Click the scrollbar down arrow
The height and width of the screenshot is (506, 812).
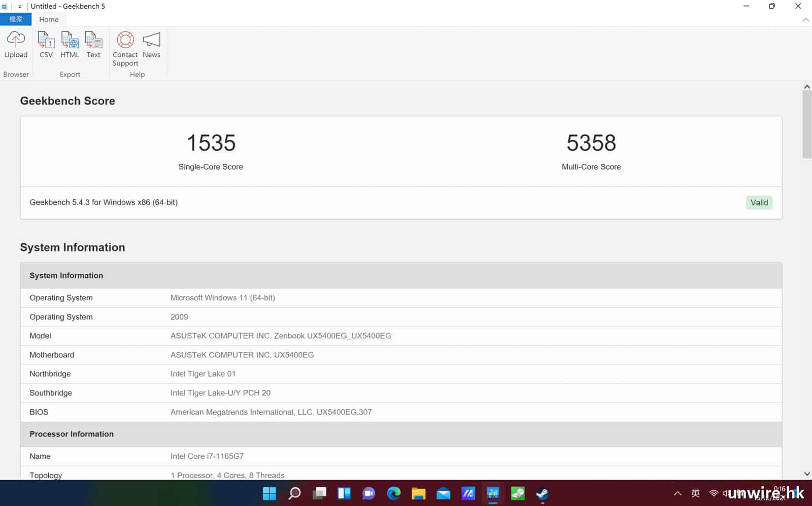click(807, 474)
